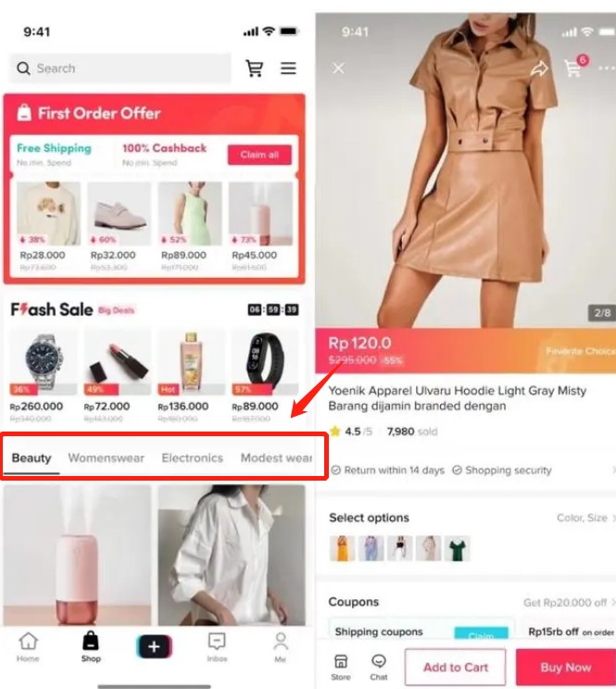Click the Search input field
This screenshot has width=616, height=689.
(x=119, y=69)
